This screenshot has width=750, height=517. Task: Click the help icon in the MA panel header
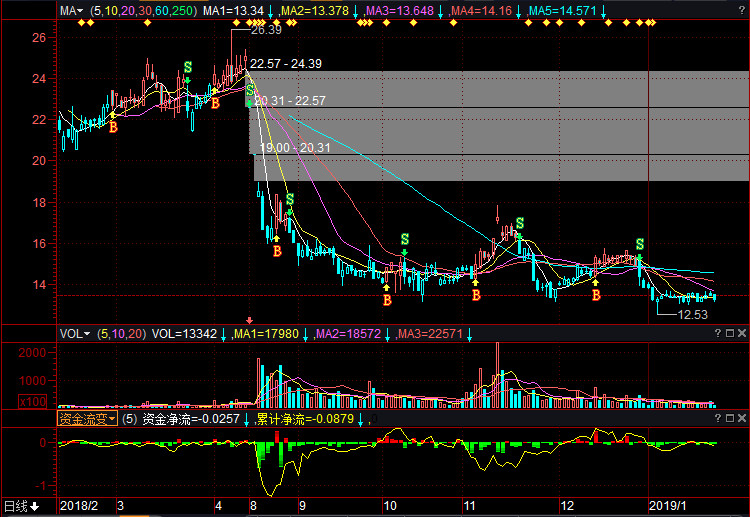[728, 10]
